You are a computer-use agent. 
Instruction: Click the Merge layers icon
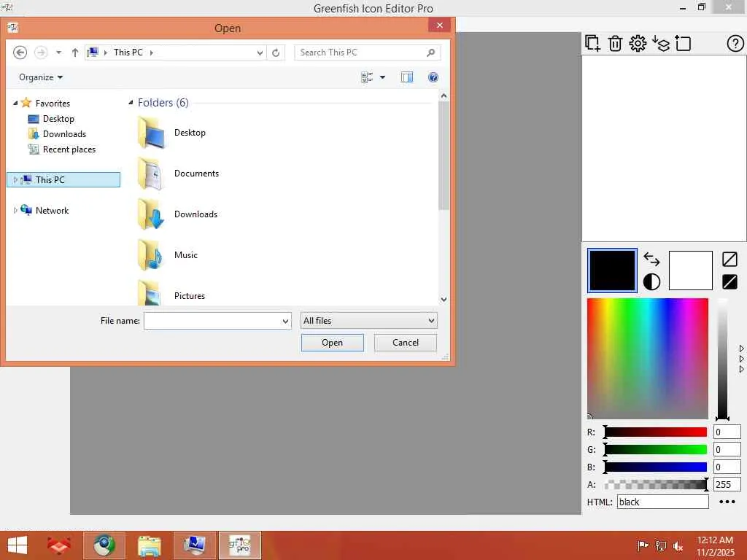coord(660,43)
